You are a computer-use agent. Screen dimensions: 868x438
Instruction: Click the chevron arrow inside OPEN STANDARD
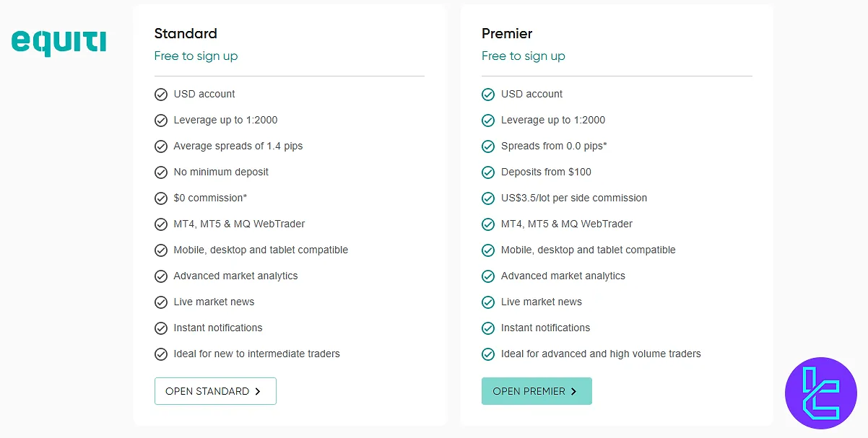click(258, 390)
